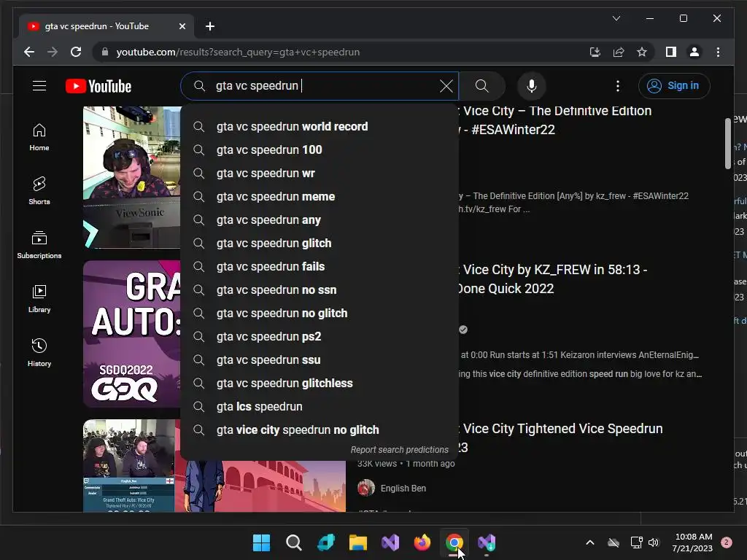Open Library in the sidebar

click(39, 298)
